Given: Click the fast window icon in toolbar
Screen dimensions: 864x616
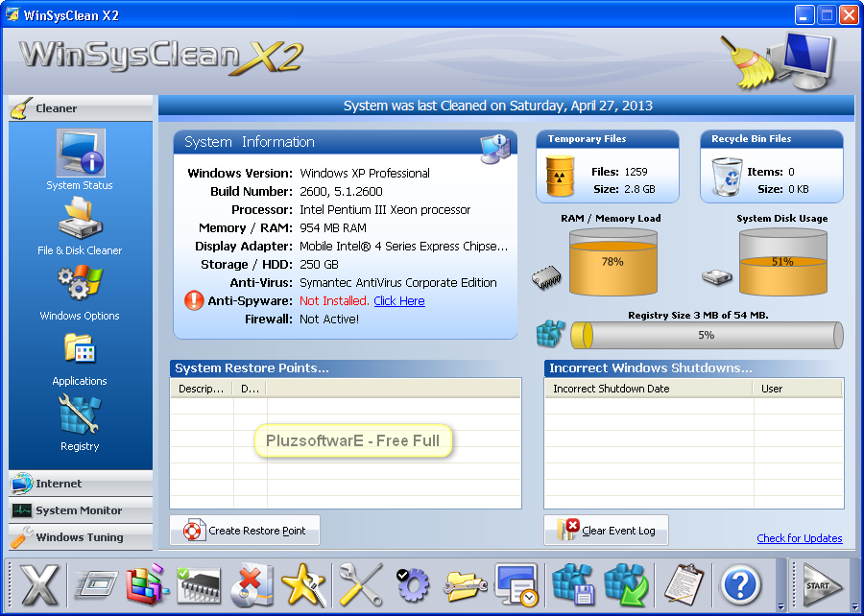Looking at the screenshot, I should (x=97, y=585).
